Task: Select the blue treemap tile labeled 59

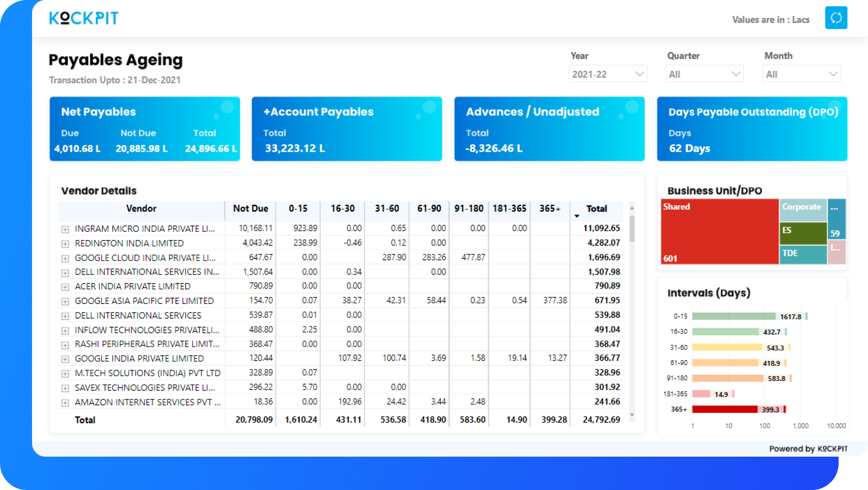Action: 837,219
